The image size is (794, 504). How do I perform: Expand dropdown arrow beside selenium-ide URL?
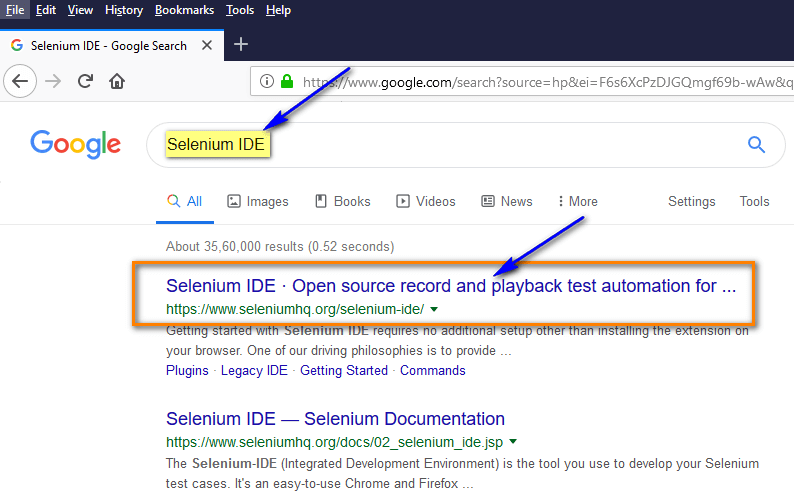pyautogui.click(x=434, y=309)
